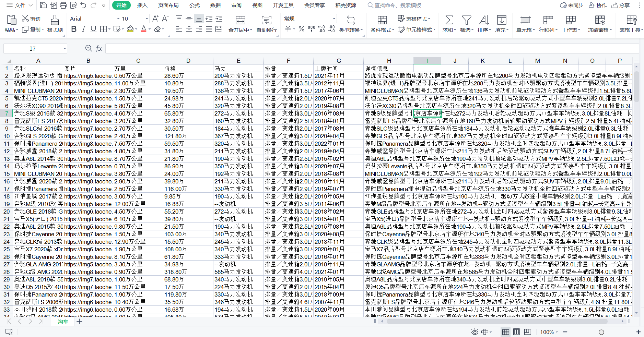This screenshot has height=337, width=644.
Task: Click the Rows and Columns (行和列) button
Action: (x=548, y=24)
